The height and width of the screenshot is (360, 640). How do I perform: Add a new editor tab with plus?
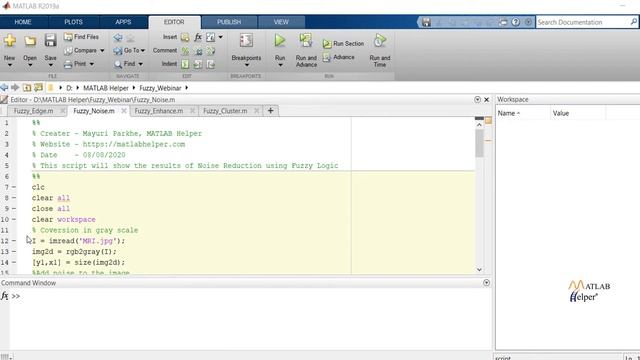[270, 111]
